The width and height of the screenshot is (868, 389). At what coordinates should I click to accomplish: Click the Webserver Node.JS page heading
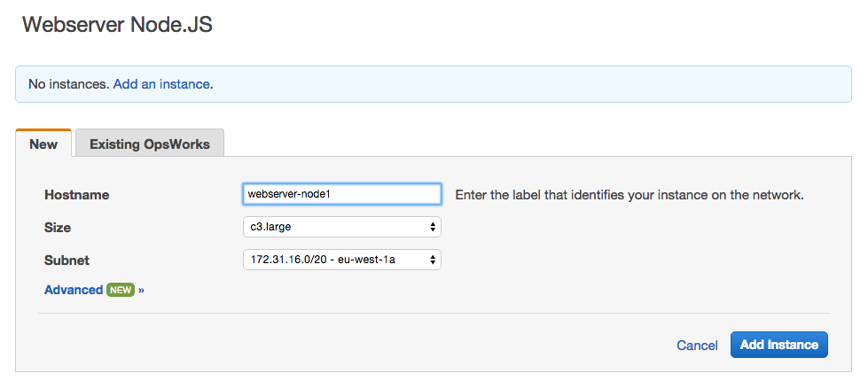[x=117, y=25]
